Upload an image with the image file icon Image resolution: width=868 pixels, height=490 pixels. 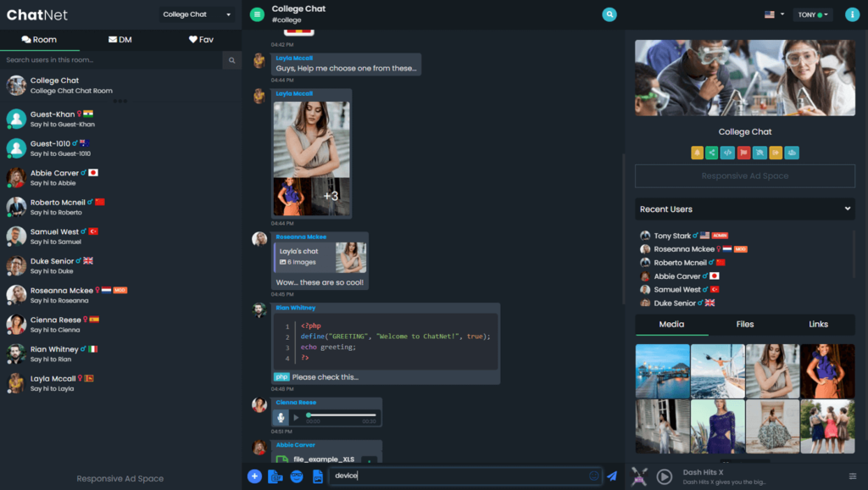click(317, 476)
